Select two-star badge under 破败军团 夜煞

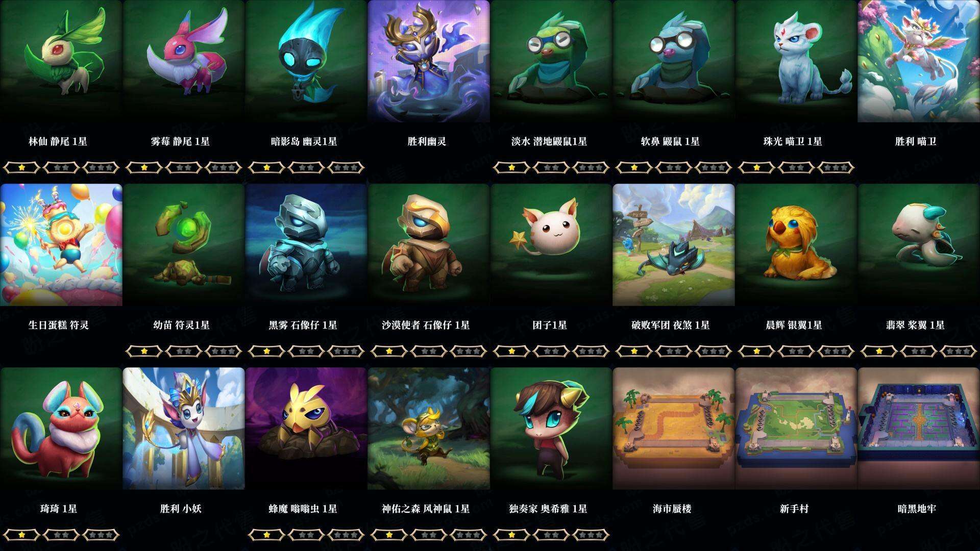pyautogui.click(x=674, y=351)
